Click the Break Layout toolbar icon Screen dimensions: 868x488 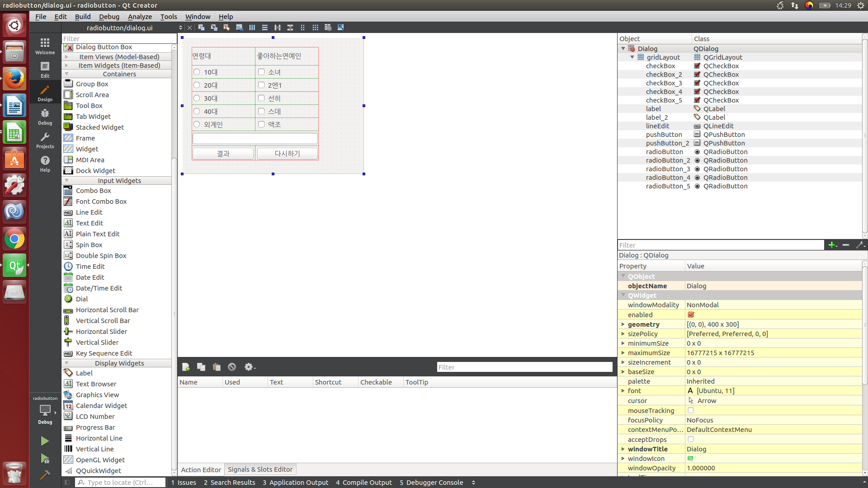(328, 28)
